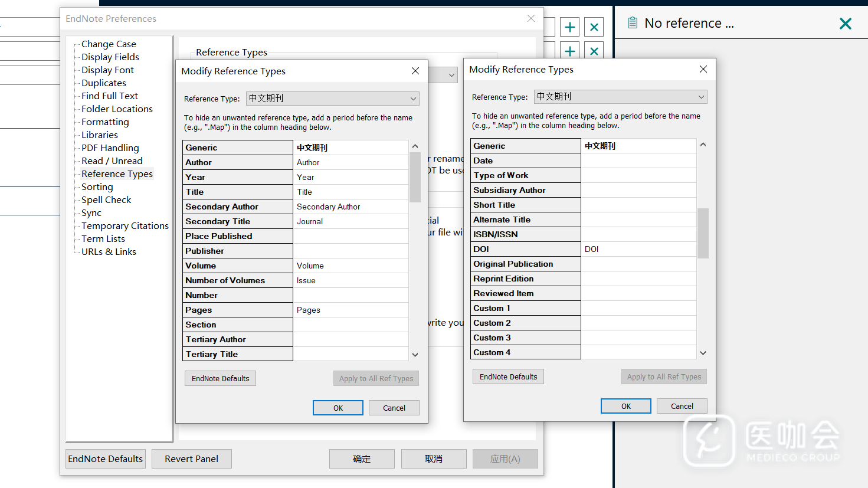Click the empty Publisher value cell
Image resolution: width=868 pixels, height=488 pixels.
[351, 251]
